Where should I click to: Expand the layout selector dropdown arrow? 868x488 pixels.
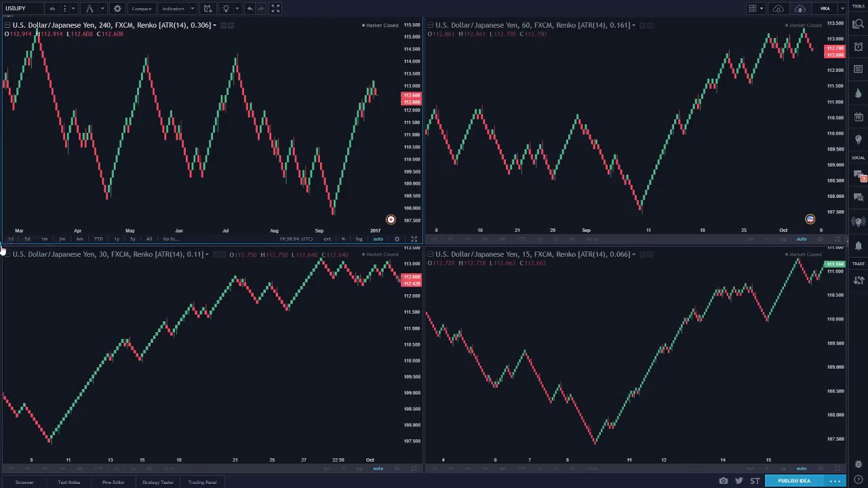pos(762,9)
